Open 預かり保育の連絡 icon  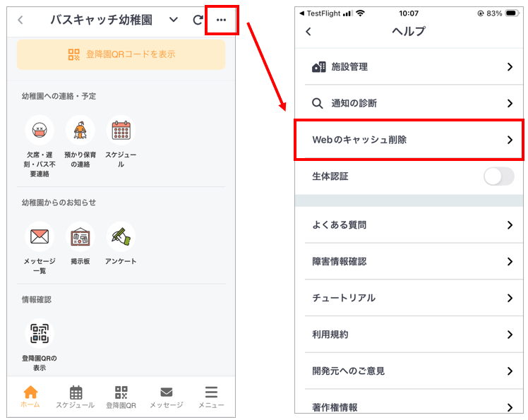[80, 130]
